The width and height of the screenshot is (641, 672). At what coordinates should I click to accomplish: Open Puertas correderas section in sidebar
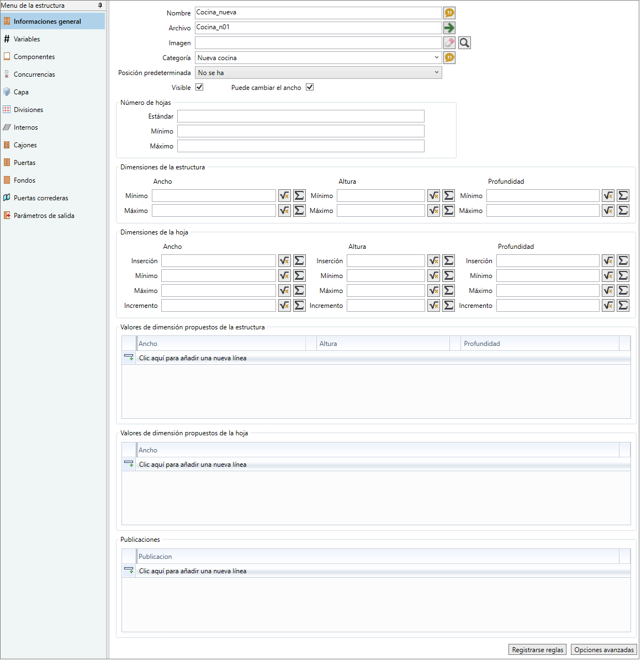pyautogui.click(x=52, y=198)
